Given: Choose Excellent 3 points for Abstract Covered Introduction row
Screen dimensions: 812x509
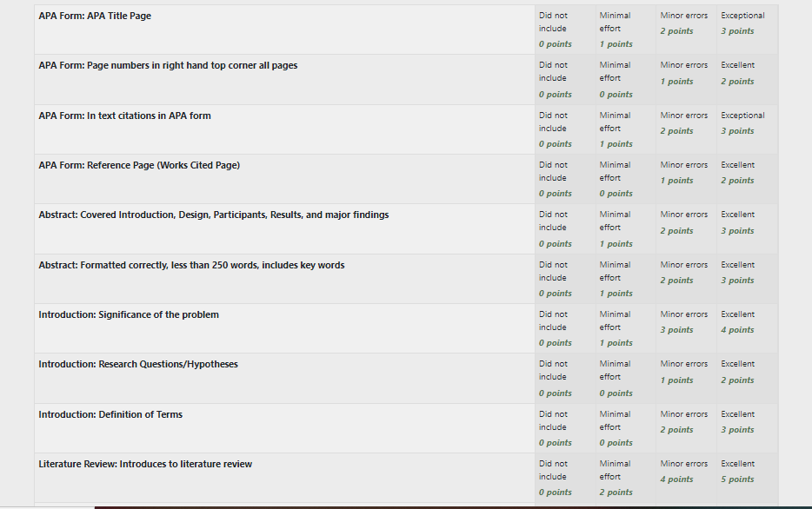Looking at the screenshot, I should 748,228.
